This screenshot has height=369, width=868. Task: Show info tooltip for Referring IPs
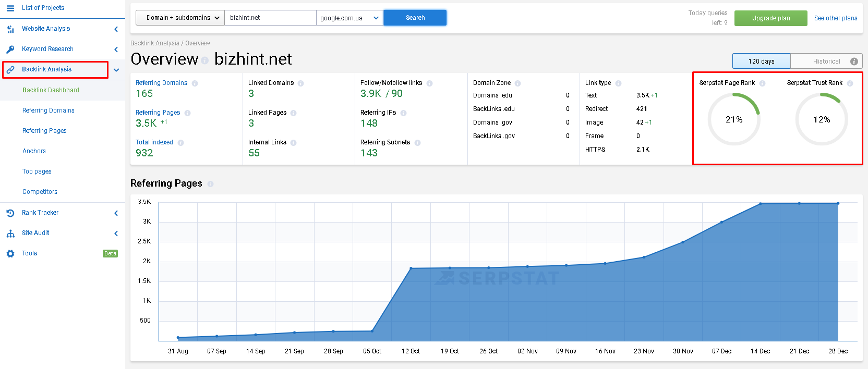pyautogui.click(x=403, y=113)
